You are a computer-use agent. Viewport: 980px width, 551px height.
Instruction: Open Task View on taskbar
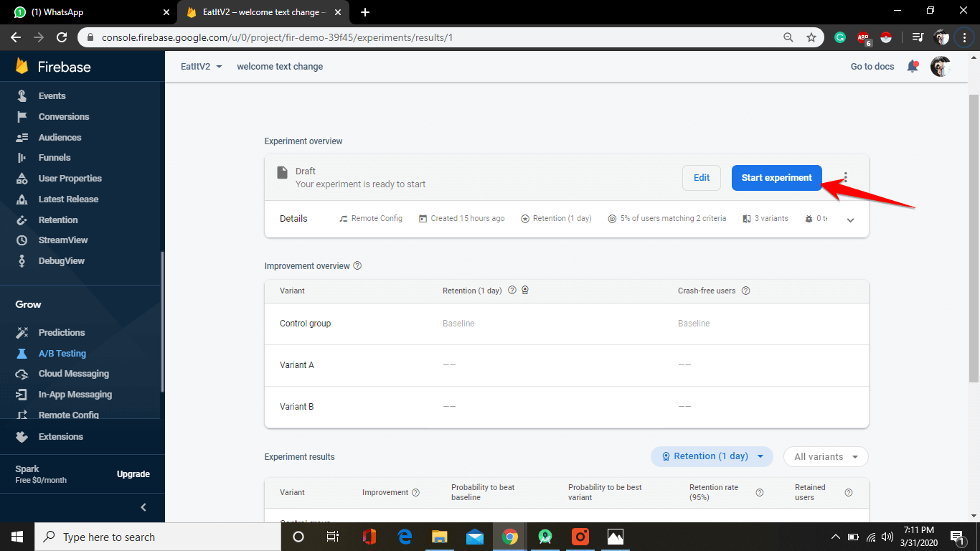333,537
